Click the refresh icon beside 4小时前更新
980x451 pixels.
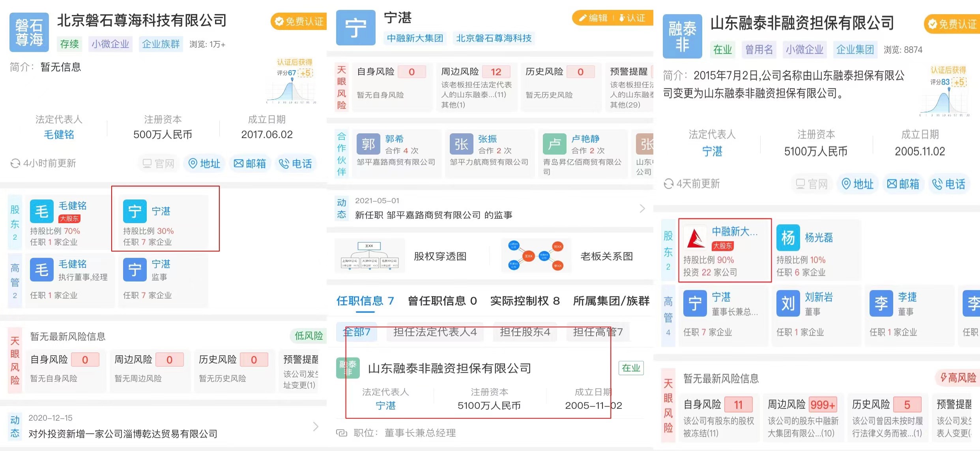pyautogui.click(x=15, y=163)
